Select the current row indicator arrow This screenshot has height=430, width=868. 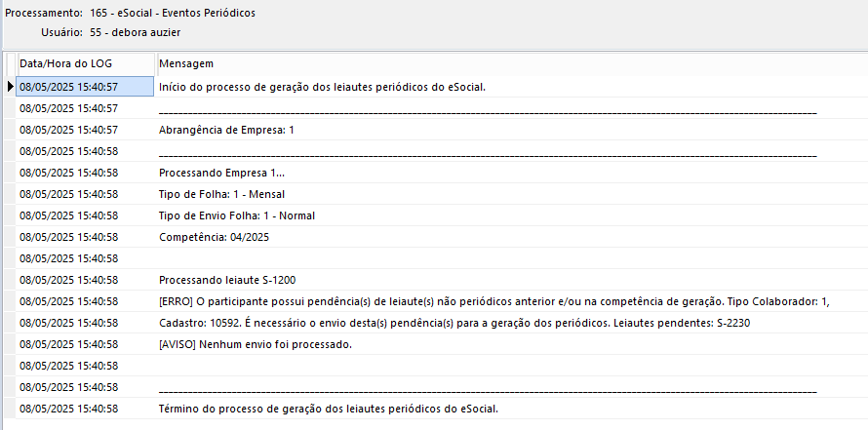coord(10,87)
